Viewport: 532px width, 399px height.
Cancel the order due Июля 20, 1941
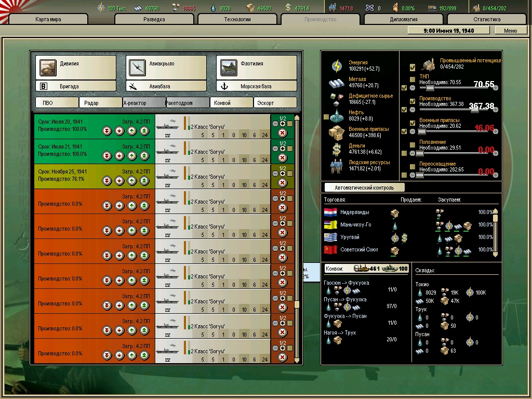coord(283,132)
